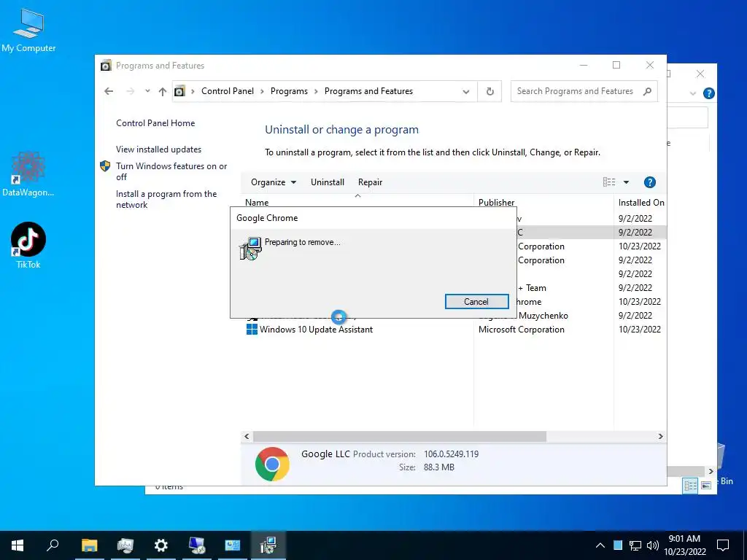Show hidden system tray icons
The height and width of the screenshot is (560, 747).
pos(600,545)
